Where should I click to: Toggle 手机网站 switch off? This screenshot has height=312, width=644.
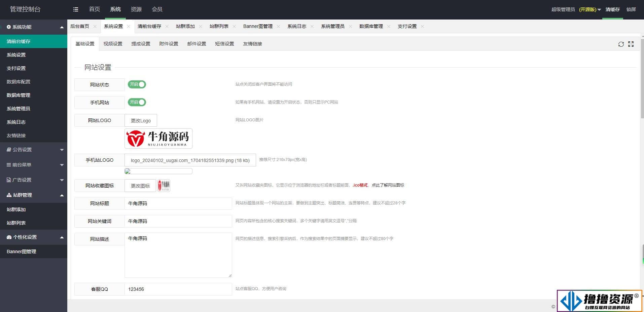point(137,102)
